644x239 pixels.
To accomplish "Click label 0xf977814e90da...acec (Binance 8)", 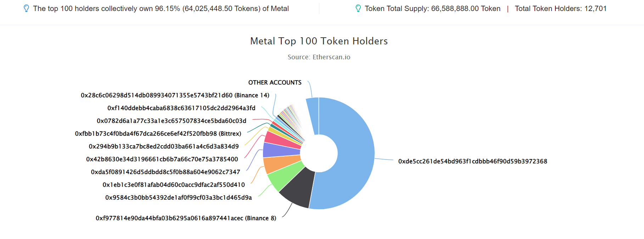I will tap(186, 218).
